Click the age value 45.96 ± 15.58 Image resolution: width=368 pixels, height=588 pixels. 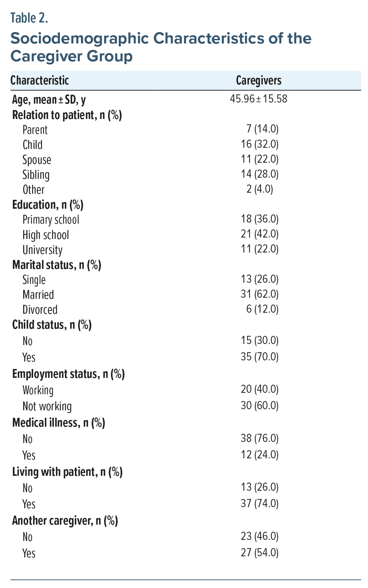point(259,99)
